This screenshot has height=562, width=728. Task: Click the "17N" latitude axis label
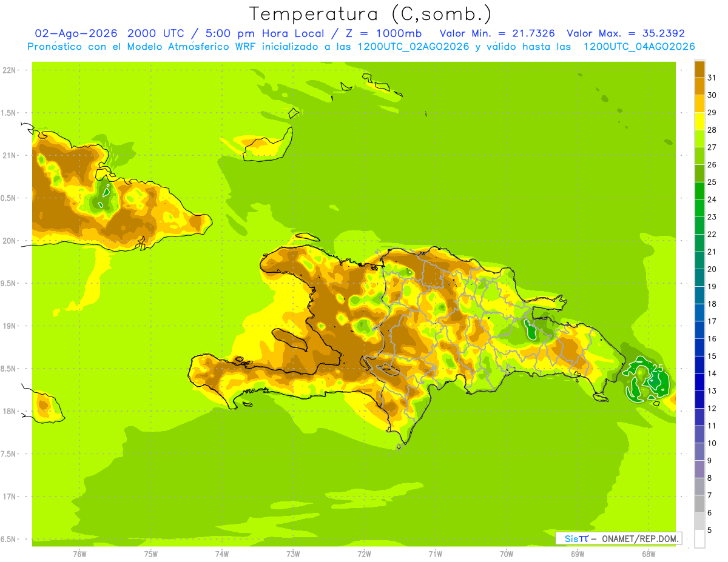click(10, 497)
